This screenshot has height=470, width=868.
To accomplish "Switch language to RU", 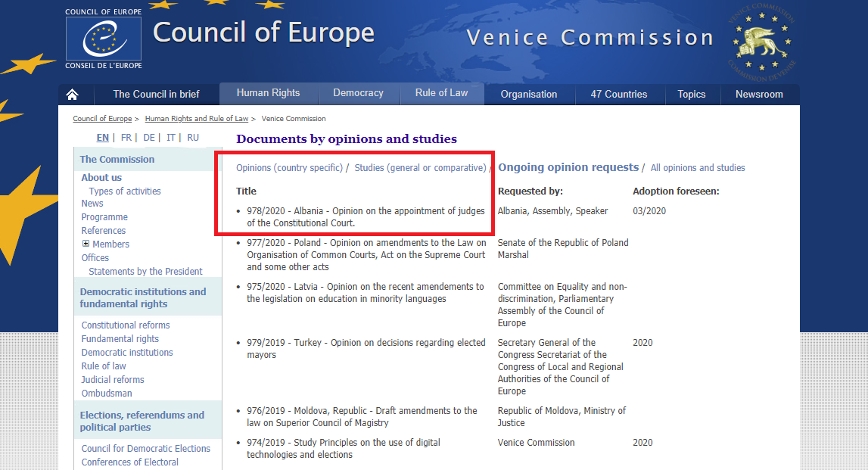I will pos(193,137).
